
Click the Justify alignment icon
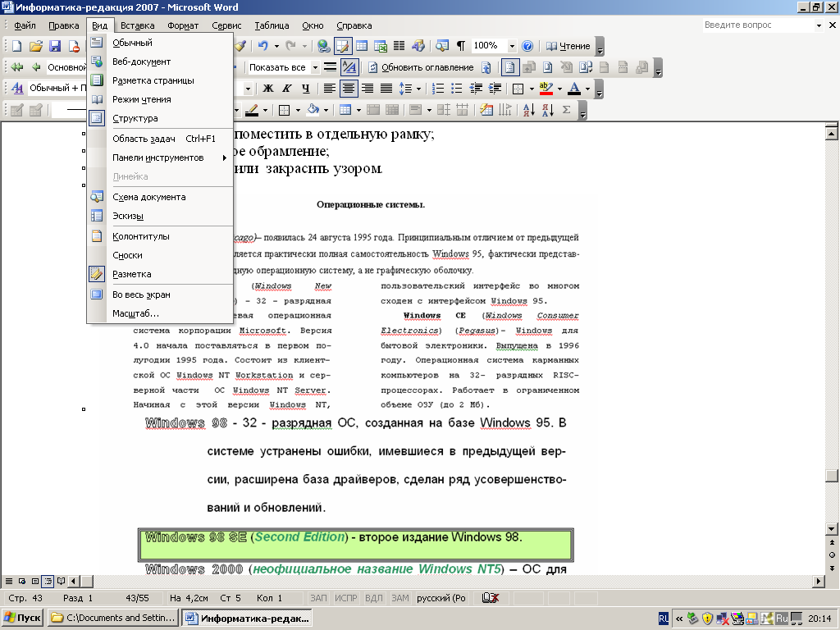pos(386,89)
